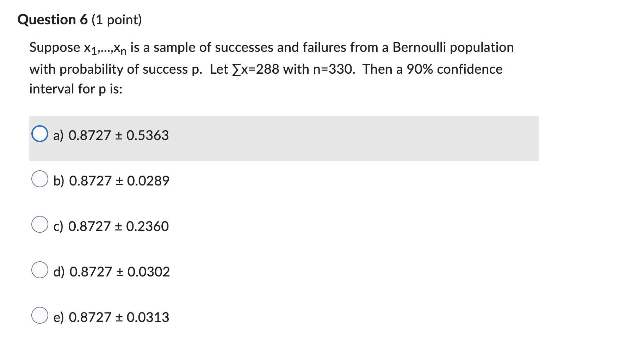Mark radio button for option e

point(40,315)
